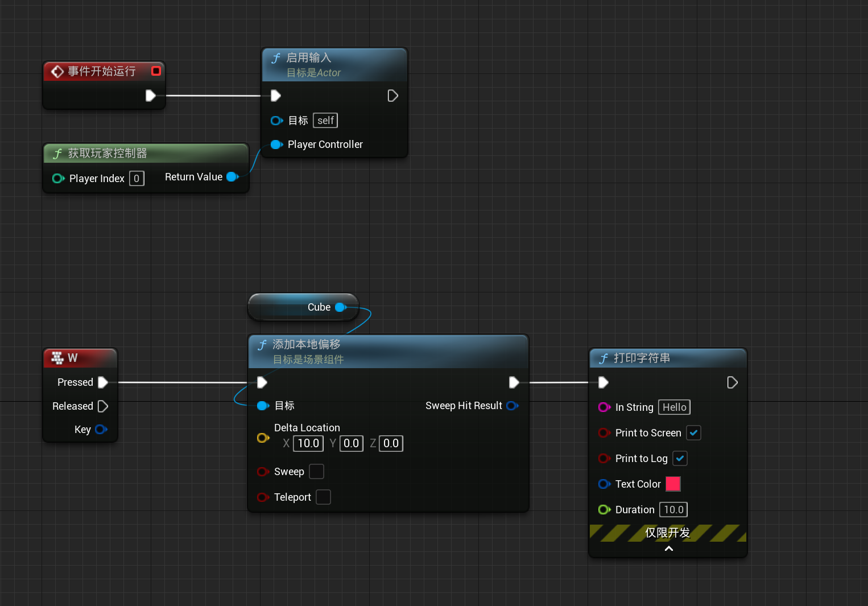Enable the Sweep checkbox

316,472
